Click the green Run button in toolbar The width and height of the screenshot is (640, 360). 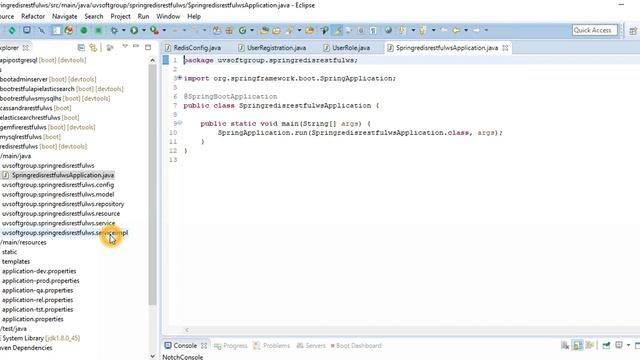click(134, 30)
